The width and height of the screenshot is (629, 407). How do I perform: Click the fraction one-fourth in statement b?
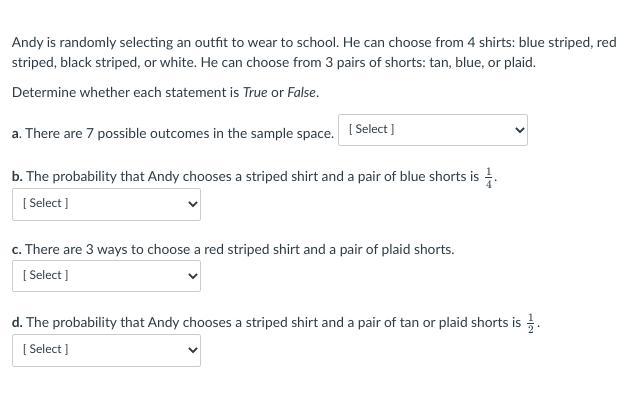coord(489,179)
